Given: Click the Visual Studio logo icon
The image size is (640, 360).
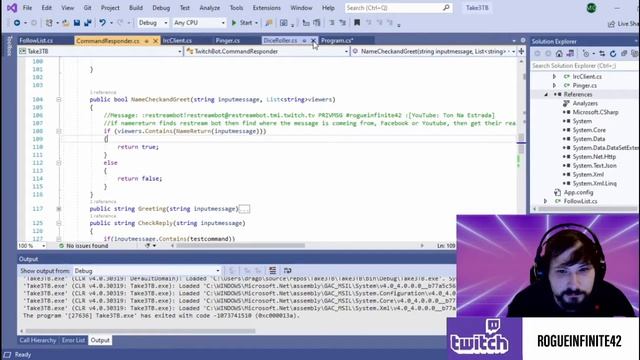Looking at the screenshot, I should tap(12, 8).
